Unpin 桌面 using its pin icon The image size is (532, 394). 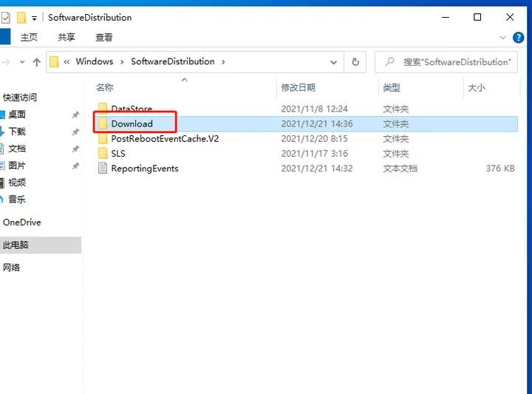[75, 115]
